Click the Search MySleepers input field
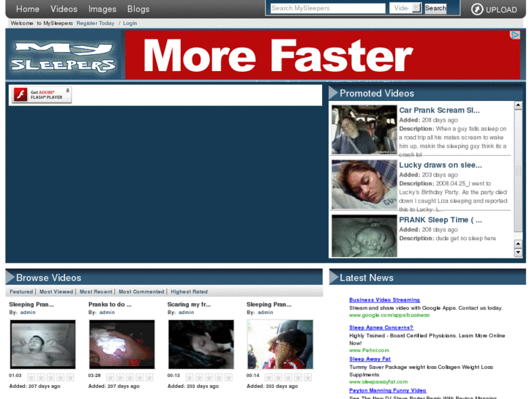This screenshot has width=532, height=399. pos(328,8)
